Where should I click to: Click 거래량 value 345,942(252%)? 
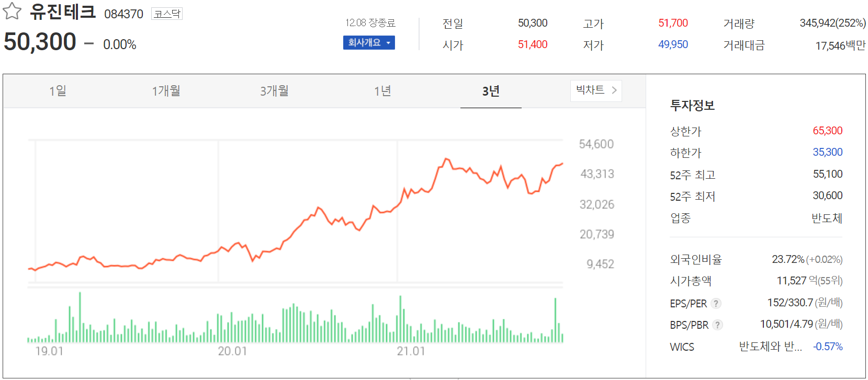832,23
